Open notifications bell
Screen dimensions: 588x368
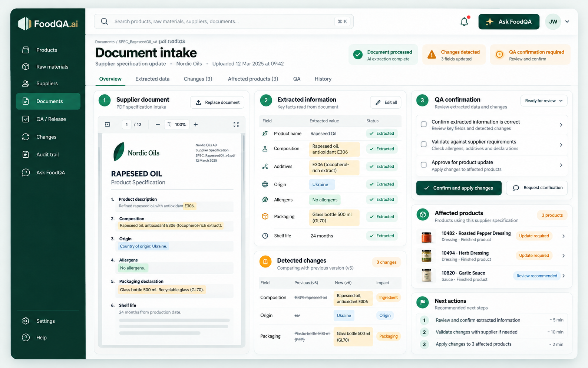coord(464,22)
